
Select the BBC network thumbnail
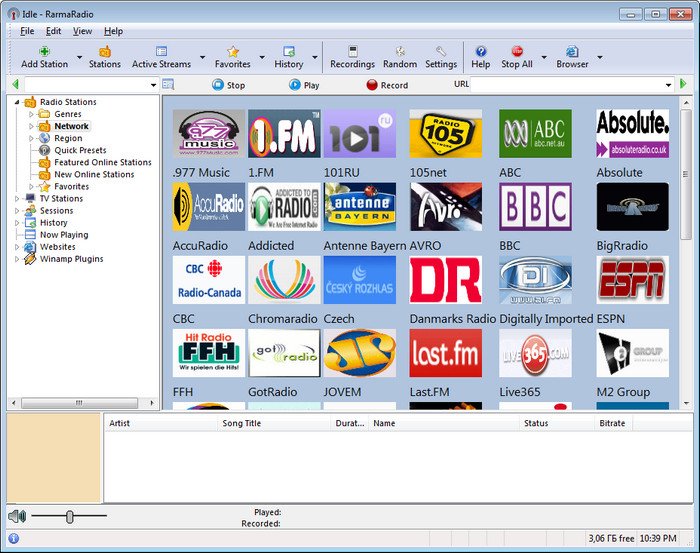click(535, 207)
